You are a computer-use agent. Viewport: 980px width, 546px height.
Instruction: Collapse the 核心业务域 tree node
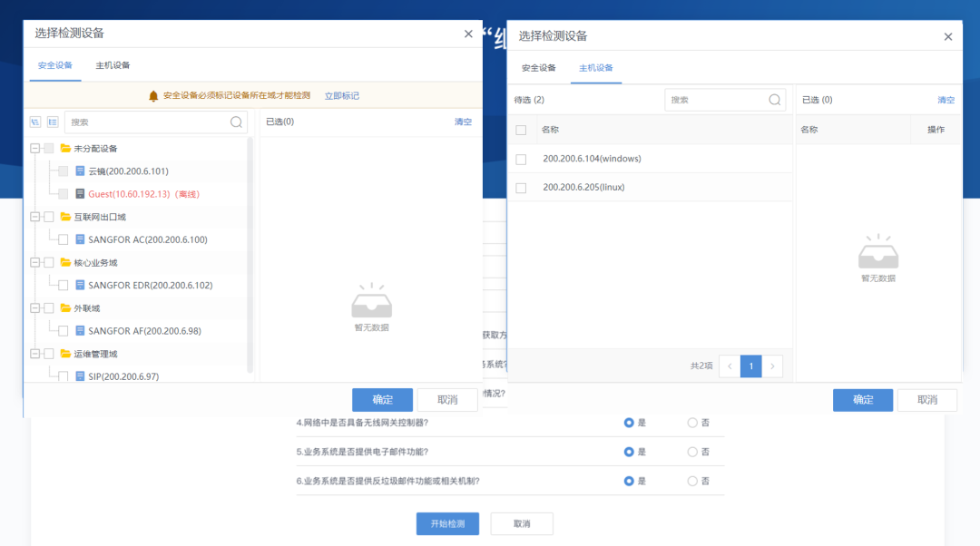35,262
